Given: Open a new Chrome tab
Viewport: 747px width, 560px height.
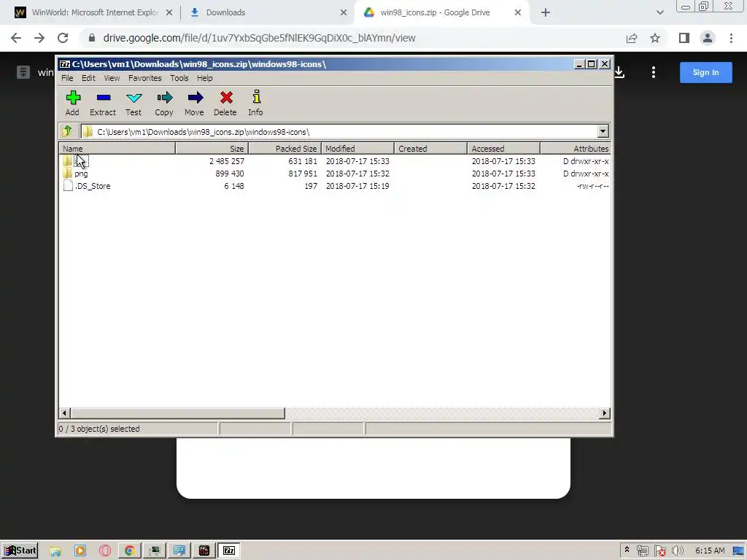Looking at the screenshot, I should [x=546, y=13].
